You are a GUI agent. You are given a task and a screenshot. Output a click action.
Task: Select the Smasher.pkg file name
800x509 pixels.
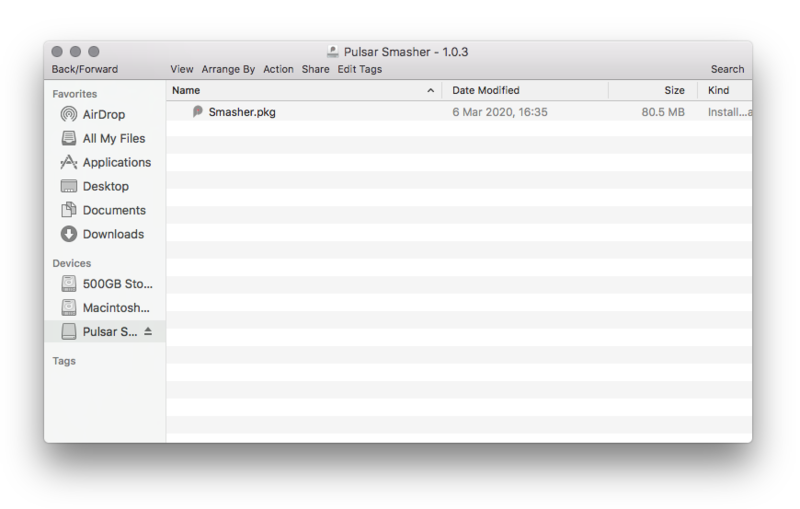pyautogui.click(x=242, y=112)
